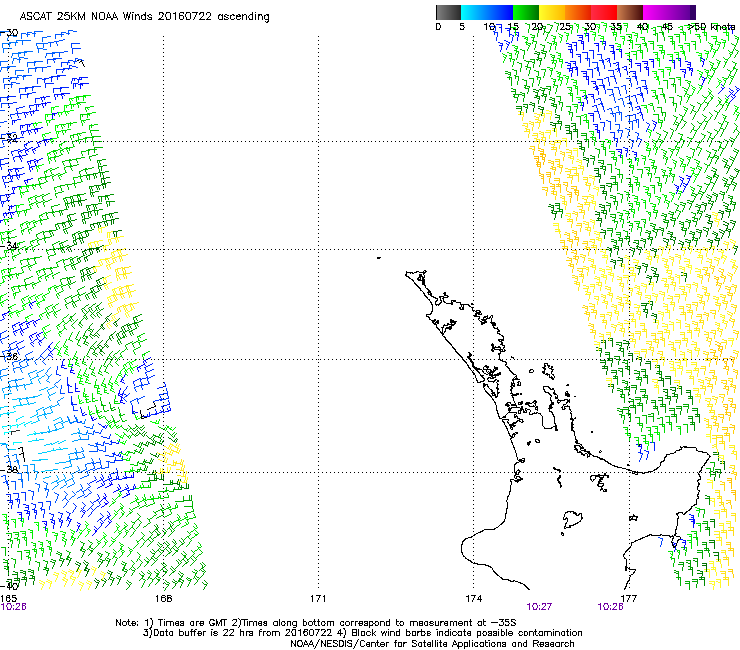Pick the brown 35-40 knot legend swatch
The width and height of the screenshot is (740, 650).
click(630, 12)
